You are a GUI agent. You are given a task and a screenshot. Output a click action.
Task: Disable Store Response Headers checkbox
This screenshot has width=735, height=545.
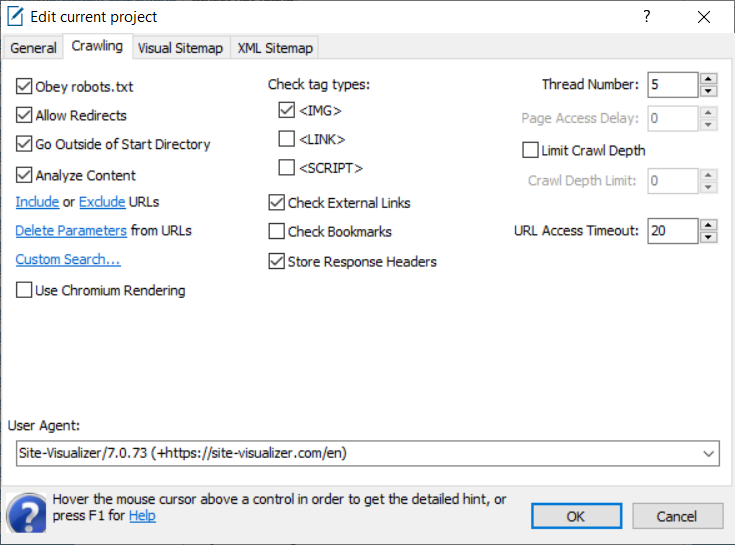click(x=277, y=262)
